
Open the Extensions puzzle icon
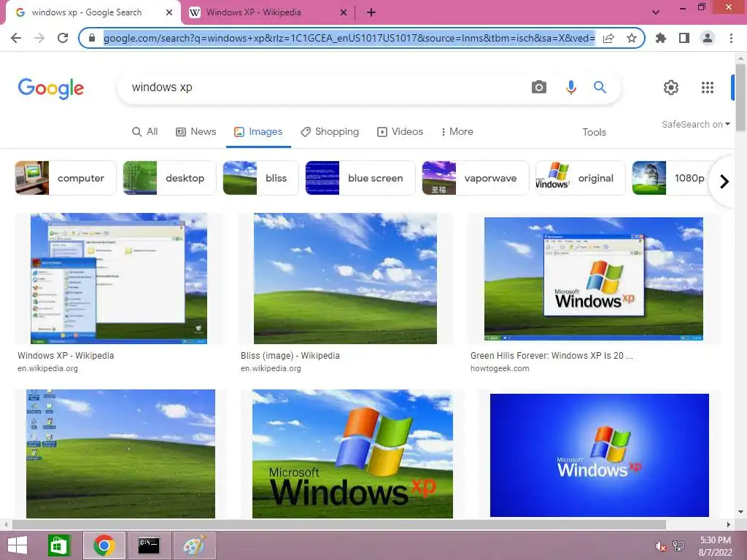pyautogui.click(x=661, y=38)
